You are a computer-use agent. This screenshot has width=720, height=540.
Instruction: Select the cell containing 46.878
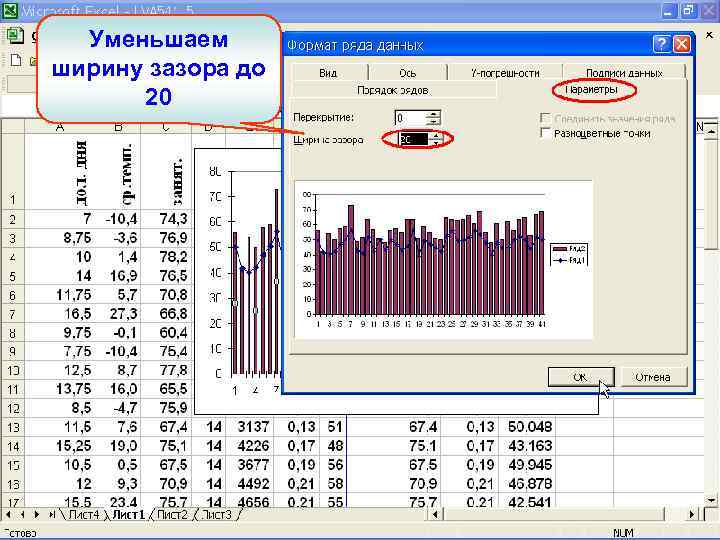pos(528,484)
